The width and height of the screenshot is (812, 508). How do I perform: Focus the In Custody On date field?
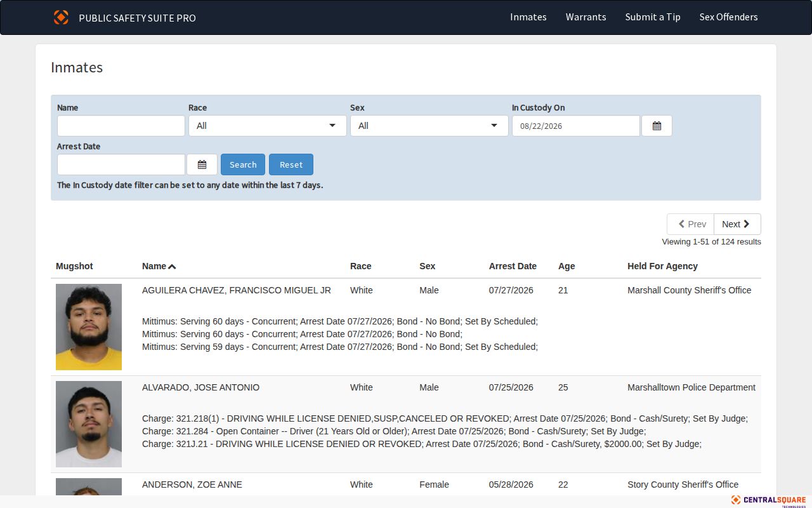[576, 126]
